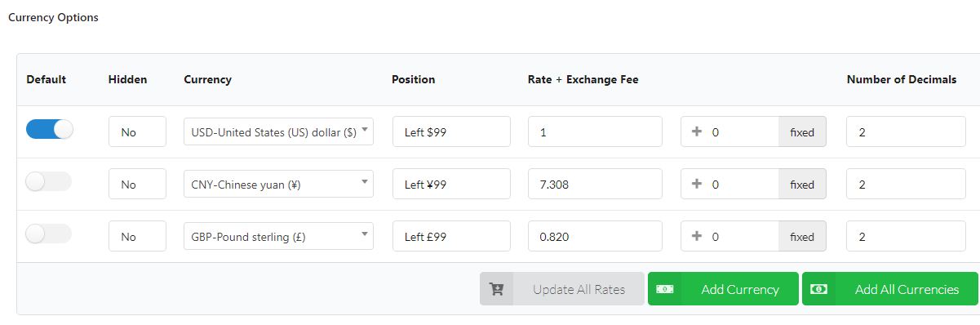The height and width of the screenshot is (325, 980).
Task: Enable GBP as default currency
Action: (49, 234)
